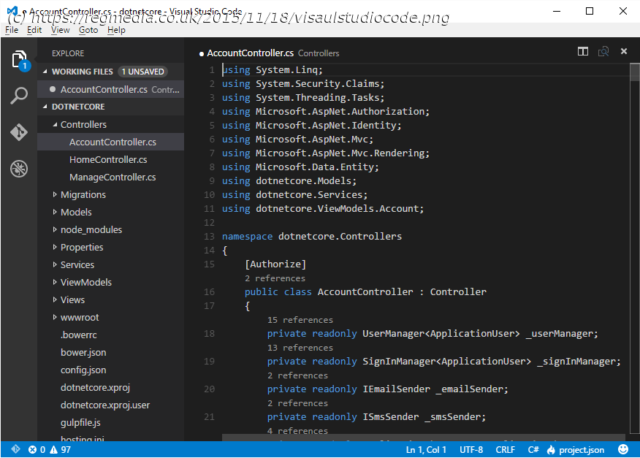Open HomeController.cs file
Image resolution: width=640 pixels, height=458 pixels.
[x=108, y=160]
